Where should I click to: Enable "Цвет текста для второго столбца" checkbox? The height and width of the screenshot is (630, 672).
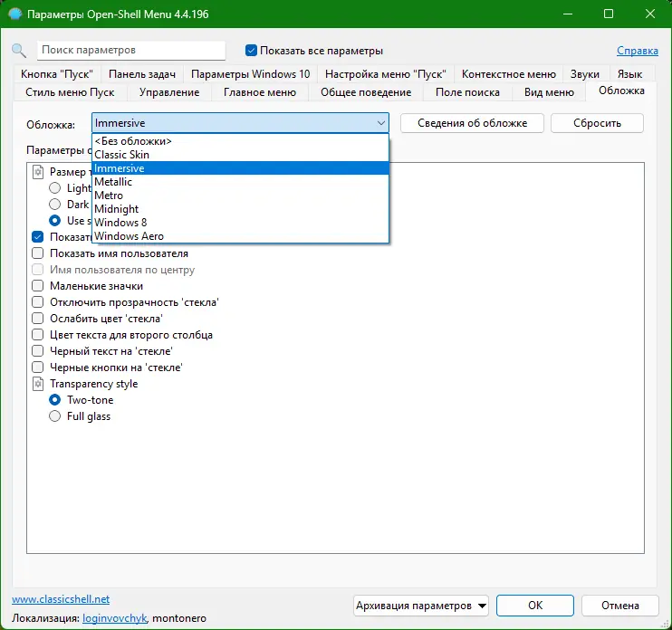tap(38, 335)
